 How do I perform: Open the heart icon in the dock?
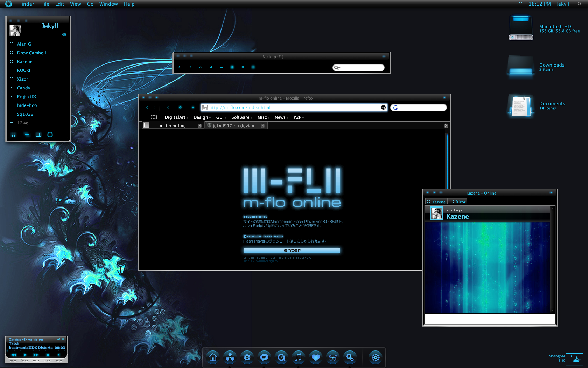click(315, 357)
